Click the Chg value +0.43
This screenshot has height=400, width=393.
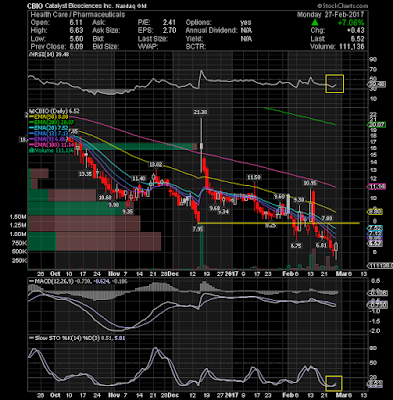(x=355, y=31)
